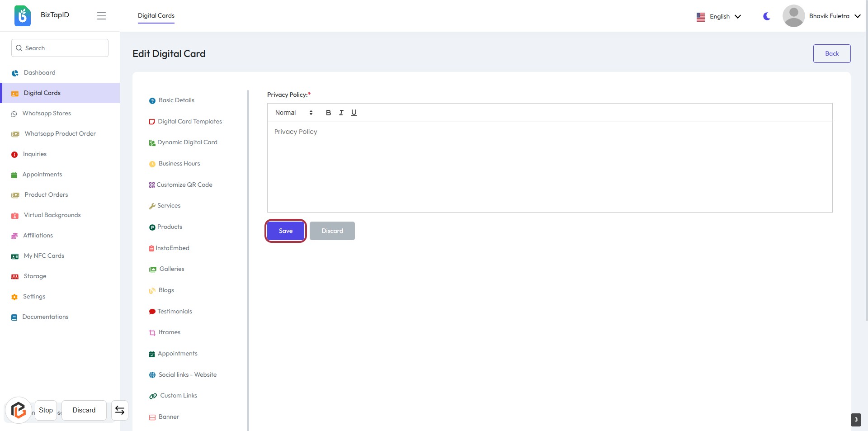The height and width of the screenshot is (431, 868).
Task: Click inside the Privacy Policy text area
Action: point(549,167)
